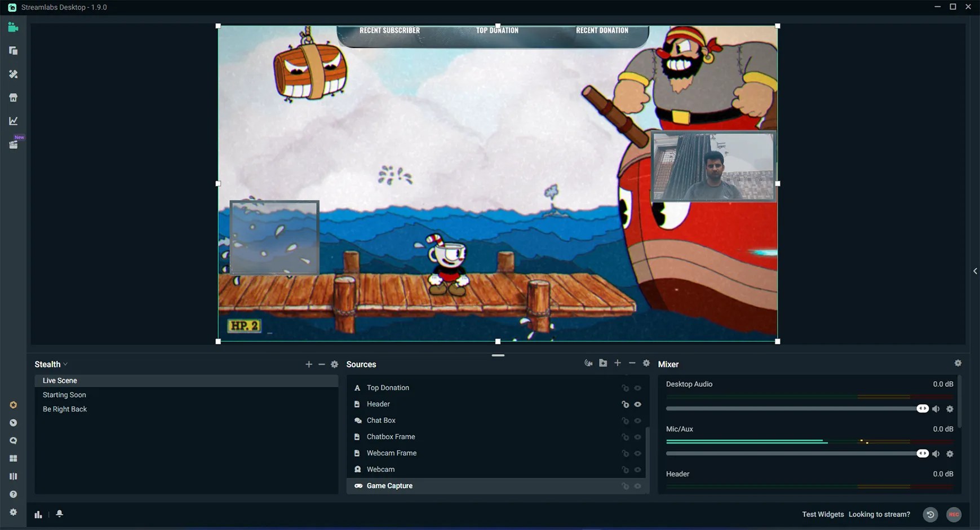Viewport: 980px width, 530px height.
Task: Select the Starting Soon scene
Action: tap(64, 395)
